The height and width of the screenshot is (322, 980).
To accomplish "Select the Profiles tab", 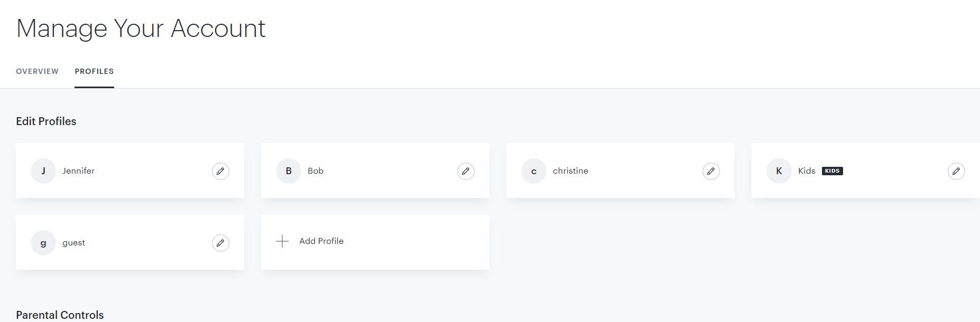I will click(x=94, y=71).
